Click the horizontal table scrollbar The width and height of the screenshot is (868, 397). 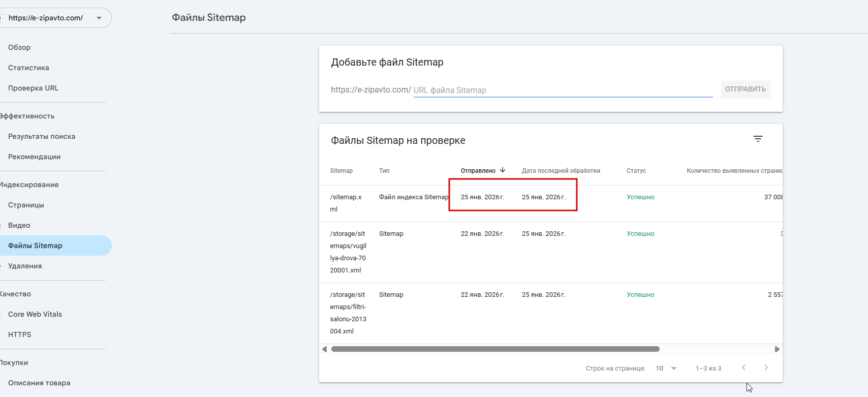click(495, 349)
